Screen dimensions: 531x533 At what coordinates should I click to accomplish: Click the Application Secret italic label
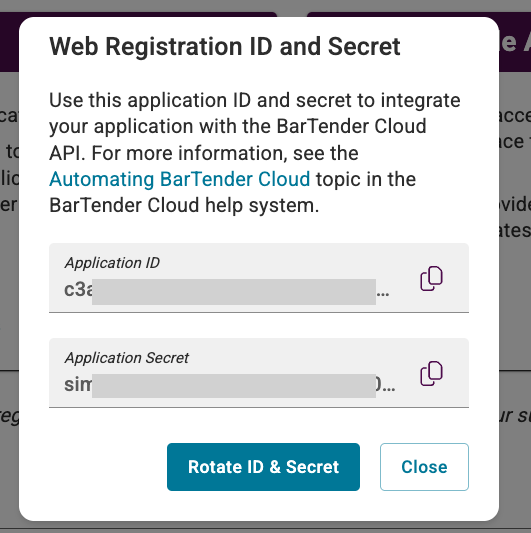click(127, 358)
